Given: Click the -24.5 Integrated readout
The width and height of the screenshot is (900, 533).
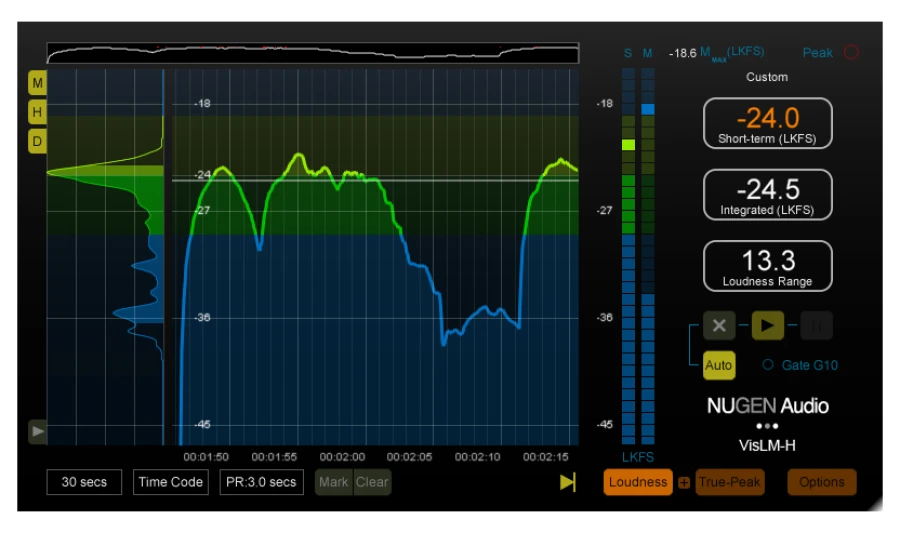Looking at the screenshot, I should pyautogui.click(x=767, y=194).
